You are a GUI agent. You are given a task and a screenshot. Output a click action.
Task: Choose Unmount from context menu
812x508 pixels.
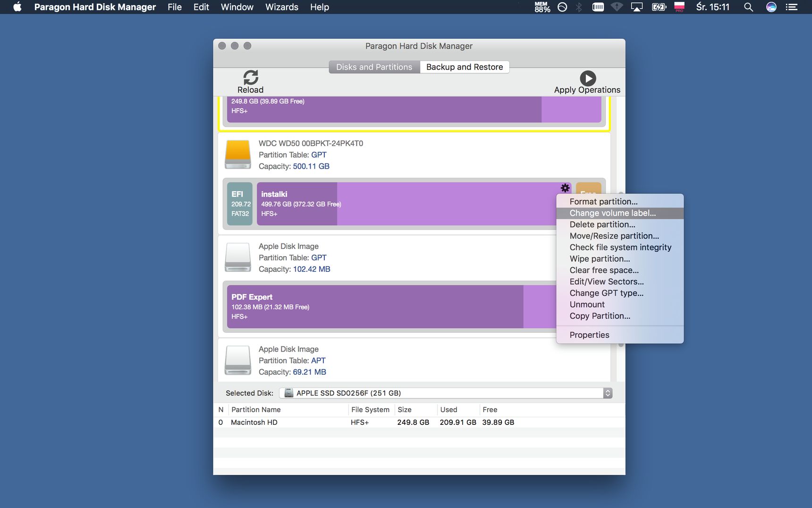point(620,304)
